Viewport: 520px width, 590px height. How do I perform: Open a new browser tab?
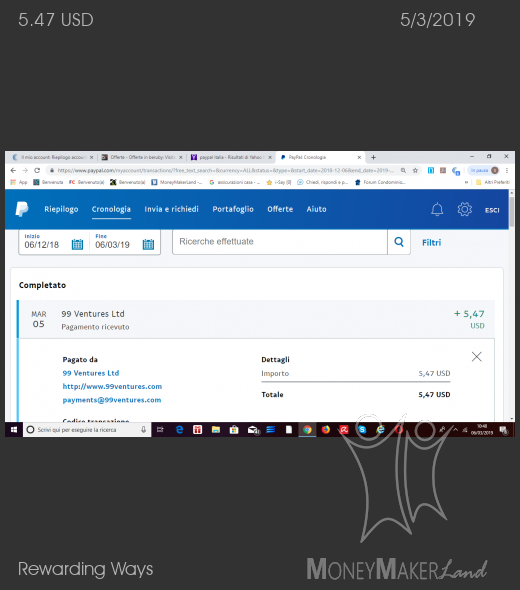(373, 157)
